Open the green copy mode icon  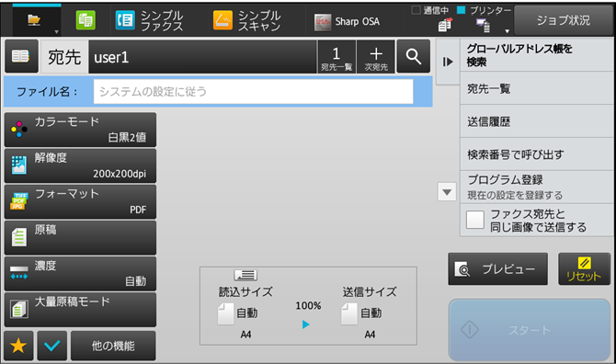point(86,20)
